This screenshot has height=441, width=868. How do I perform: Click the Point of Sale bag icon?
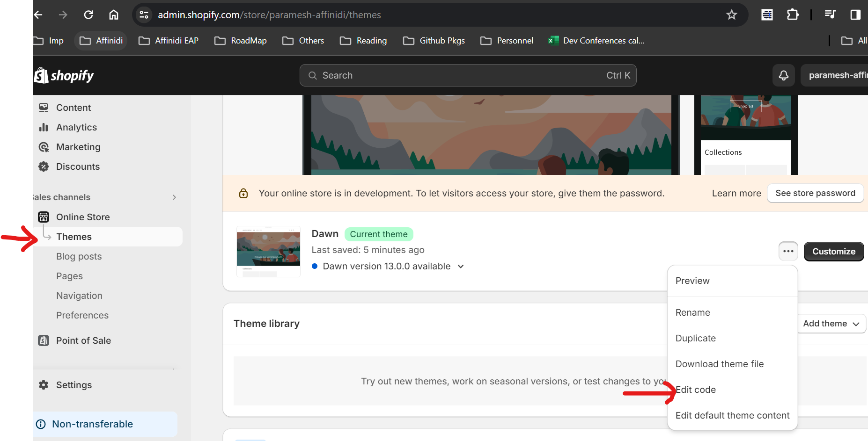click(x=44, y=340)
